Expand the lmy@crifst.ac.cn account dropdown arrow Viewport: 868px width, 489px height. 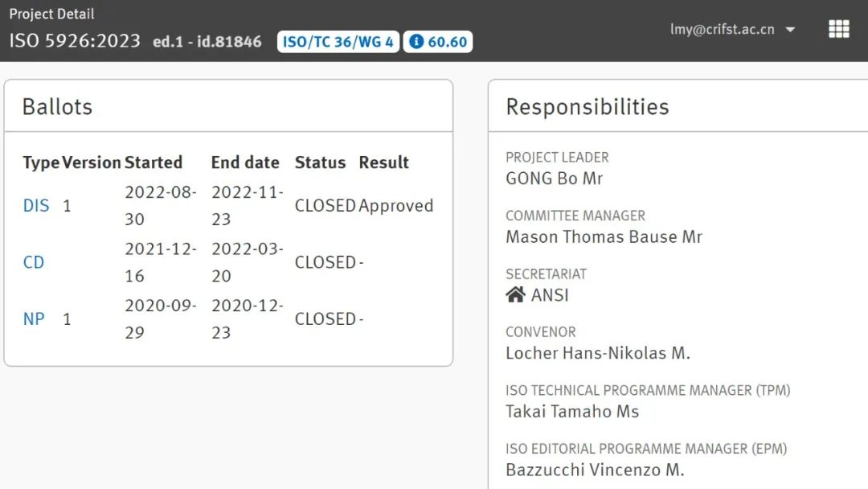point(790,30)
